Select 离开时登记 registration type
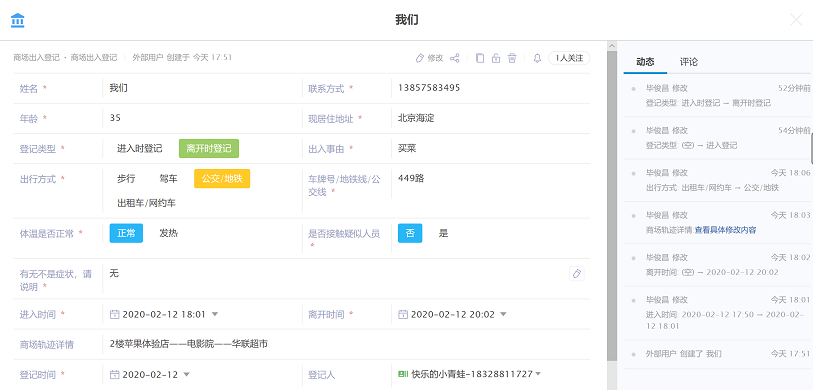This screenshot has height=390, width=813. point(209,149)
